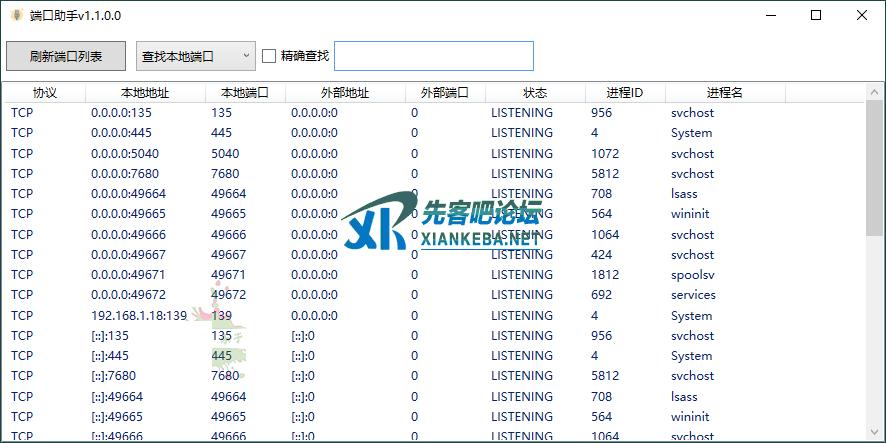886x443 pixels.
Task: Maximize the 端口助手 window
Action: [x=816, y=15]
